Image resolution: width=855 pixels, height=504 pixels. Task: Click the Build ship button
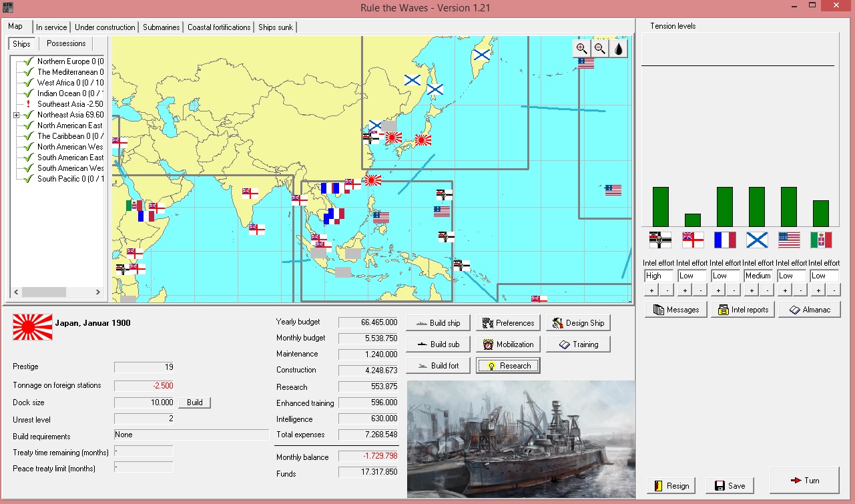tap(438, 323)
